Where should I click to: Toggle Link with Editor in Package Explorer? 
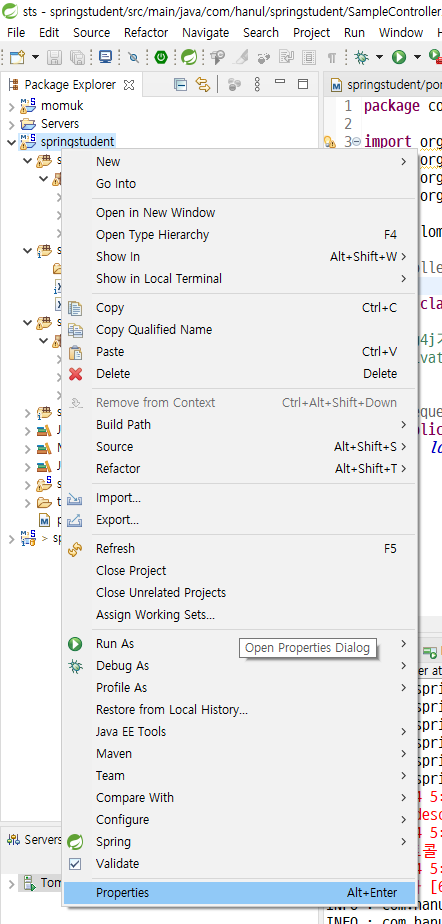203,85
